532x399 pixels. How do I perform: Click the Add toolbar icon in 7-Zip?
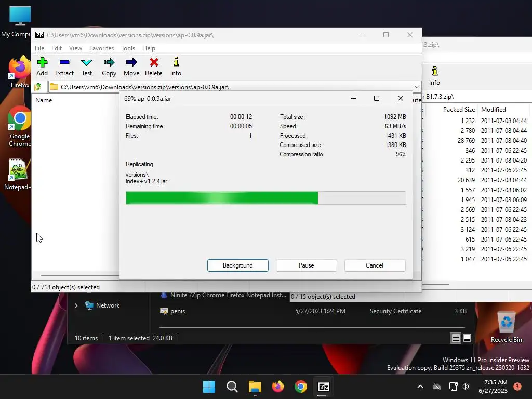(x=42, y=66)
